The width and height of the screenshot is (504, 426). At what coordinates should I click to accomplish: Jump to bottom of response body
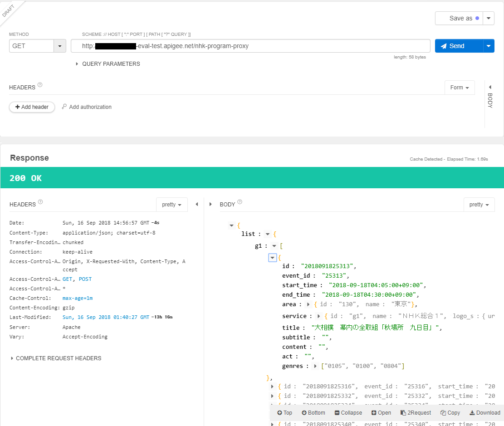click(313, 413)
